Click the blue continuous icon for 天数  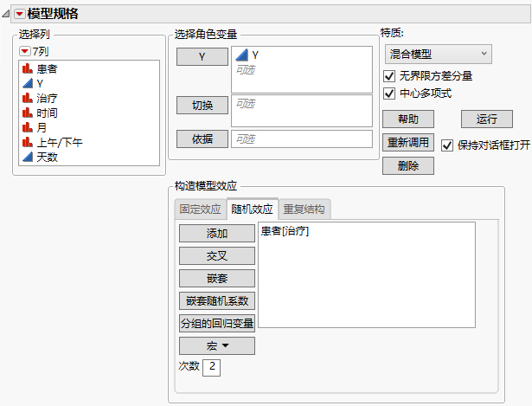tap(28, 157)
